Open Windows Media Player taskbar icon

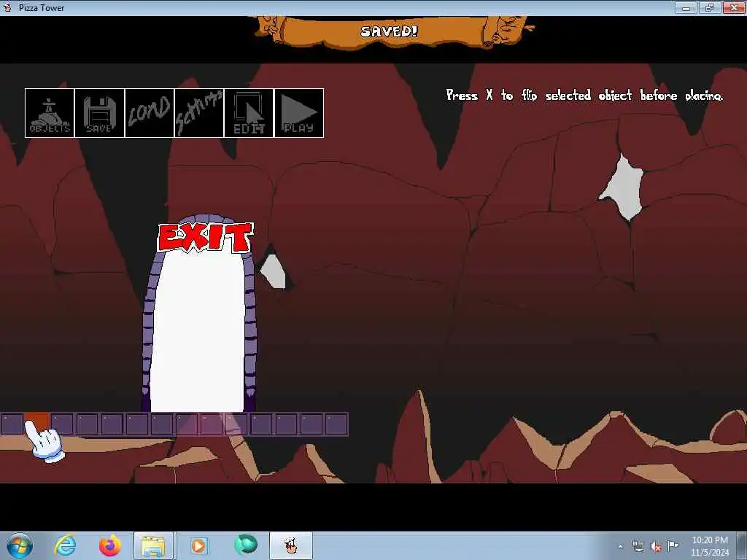pyautogui.click(x=198, y=545)
